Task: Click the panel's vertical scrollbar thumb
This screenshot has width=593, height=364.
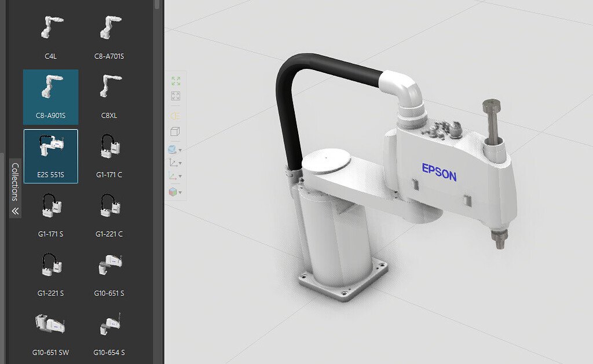Action: pyautogui.click(x=158, y=5)
